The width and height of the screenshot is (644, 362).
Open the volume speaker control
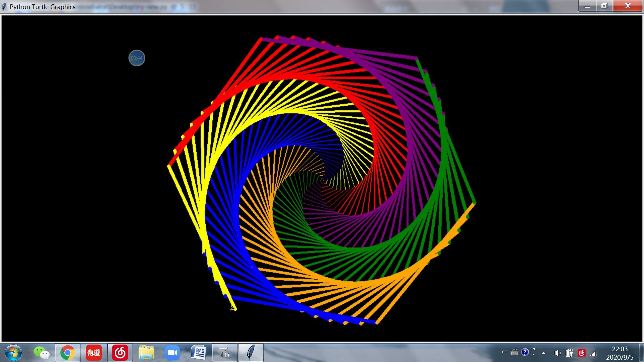tap(557, 353)
